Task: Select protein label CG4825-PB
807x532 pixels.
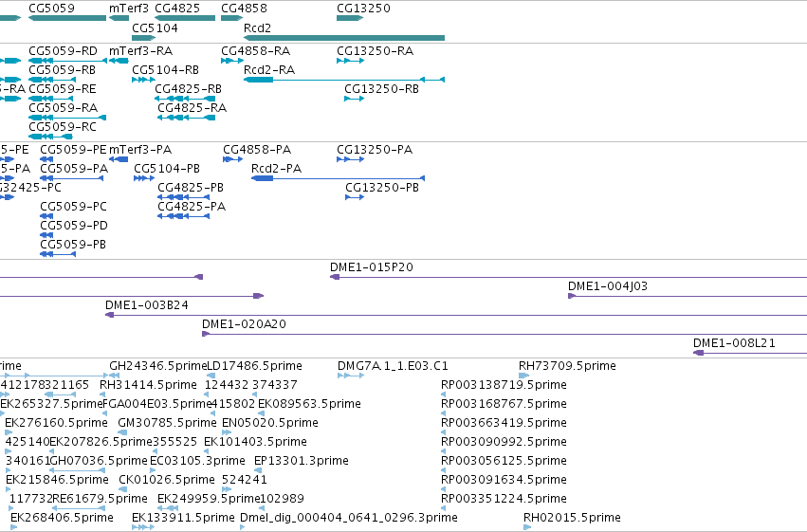Action: [x=191, y=188]
